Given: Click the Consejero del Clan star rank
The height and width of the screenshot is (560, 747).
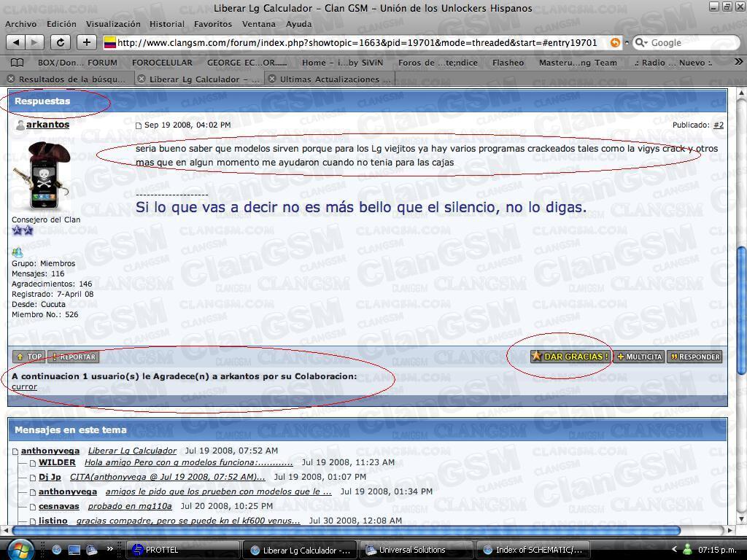Looking at the screenshot, I should tap(23, 230).
